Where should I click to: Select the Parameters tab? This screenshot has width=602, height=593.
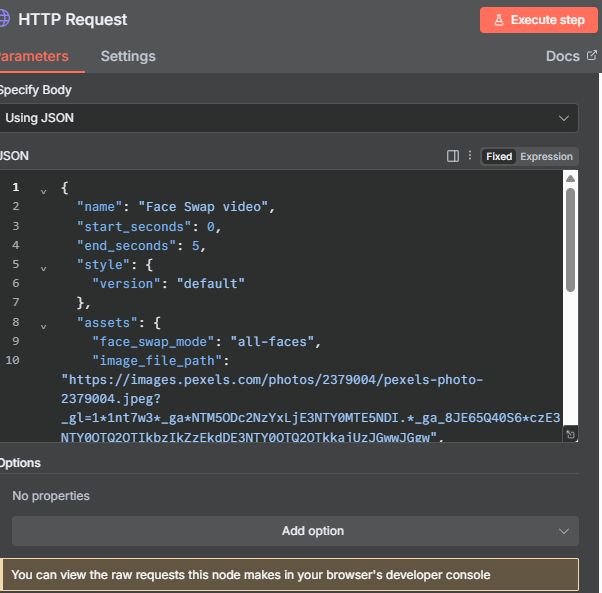pos(34,56)
